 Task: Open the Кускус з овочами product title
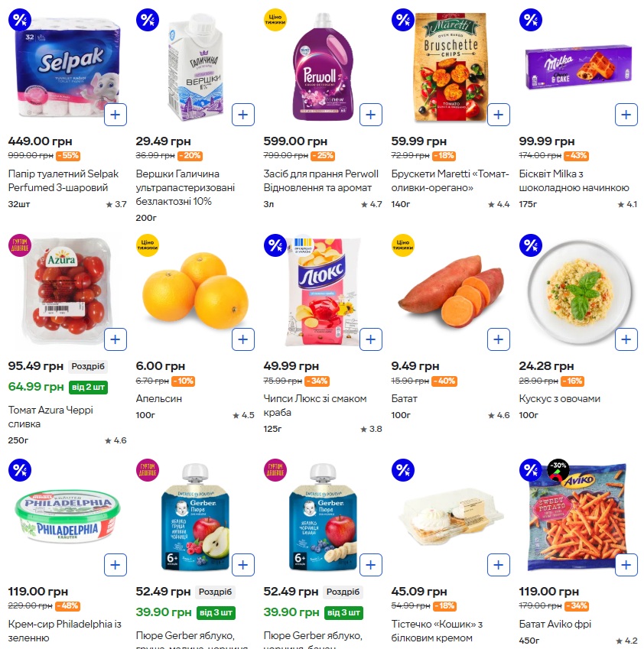(559, 398)
